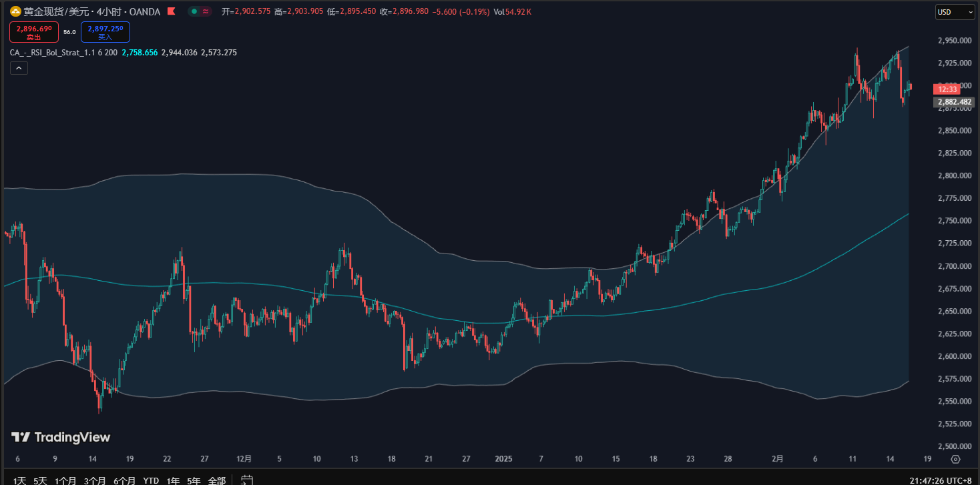Open chart settings hexagon gear icon

pyautogui.click(x=955, y=459)
